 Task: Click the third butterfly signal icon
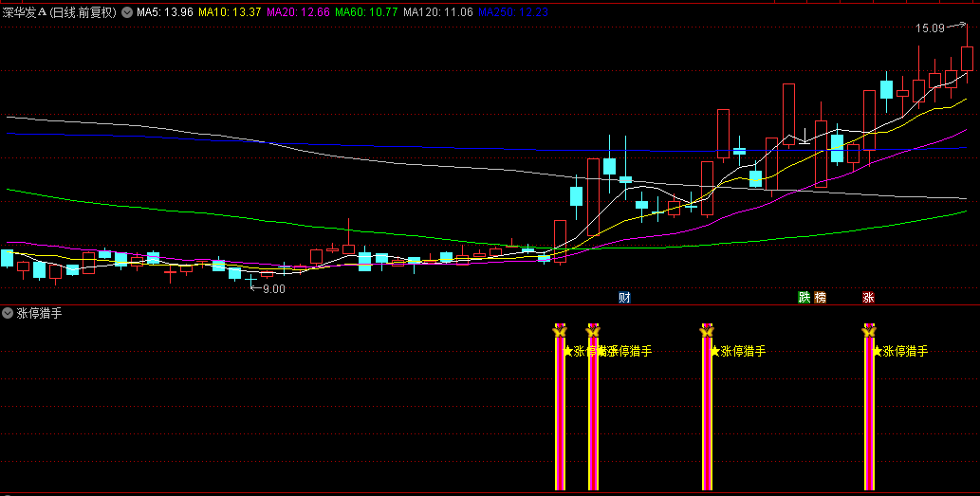(707, 331)
